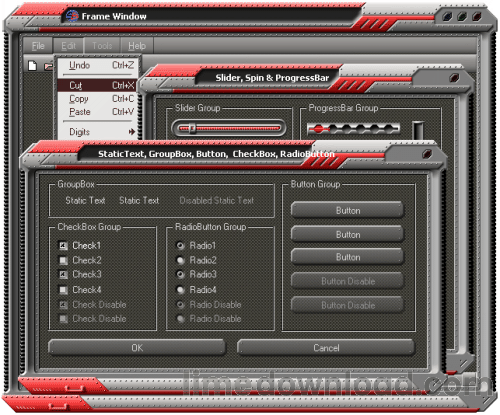
Task: Maximize the Frame Window
Action: pos(462,16)
